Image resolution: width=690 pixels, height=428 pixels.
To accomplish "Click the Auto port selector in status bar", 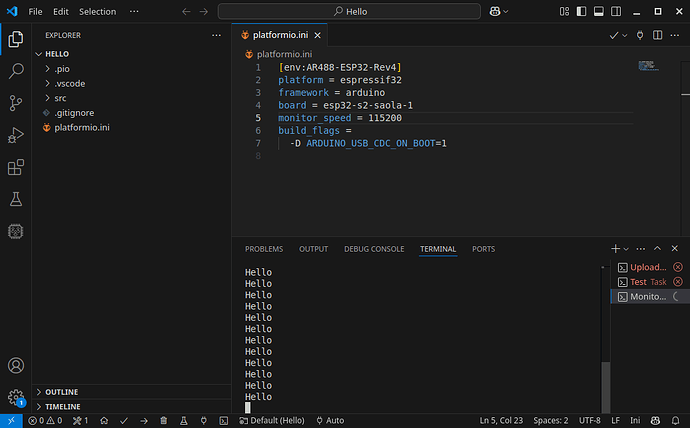I will (x=330, y=421).
